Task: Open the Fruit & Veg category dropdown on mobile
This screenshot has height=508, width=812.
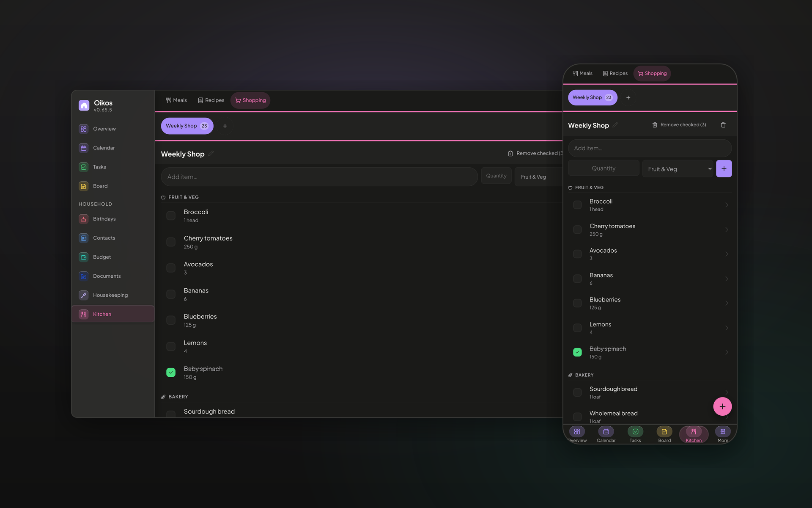Action: click(678, 168)
